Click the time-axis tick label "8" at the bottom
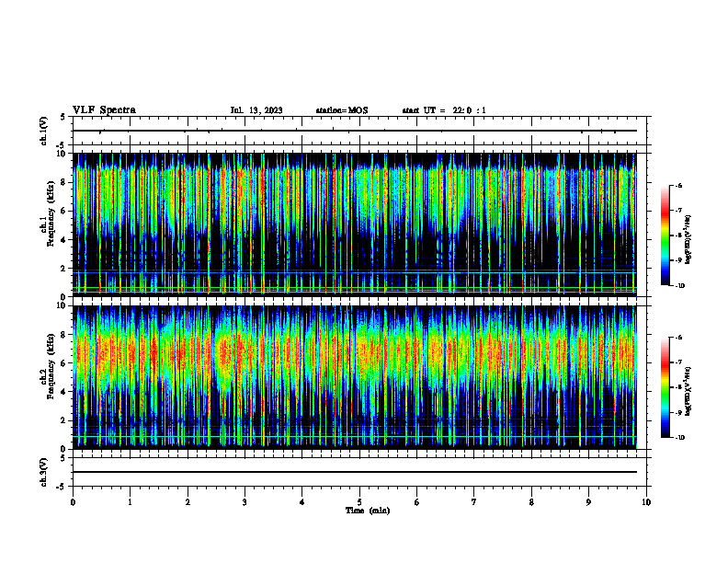The image size is (728, 563). coord(531,502)
